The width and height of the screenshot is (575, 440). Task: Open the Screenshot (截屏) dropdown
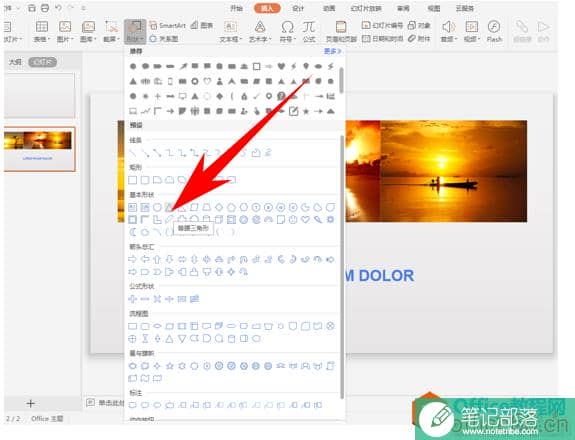(111, 32)
